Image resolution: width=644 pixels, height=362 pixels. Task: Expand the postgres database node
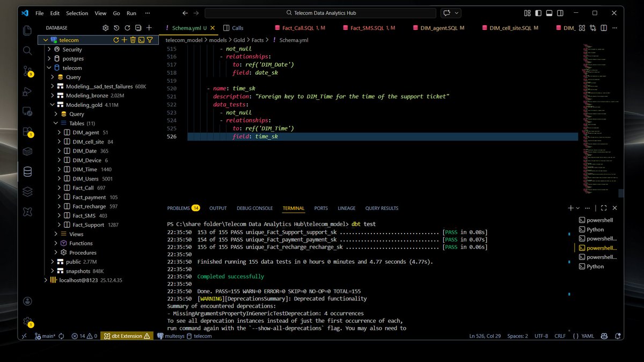tap(49, 59)
